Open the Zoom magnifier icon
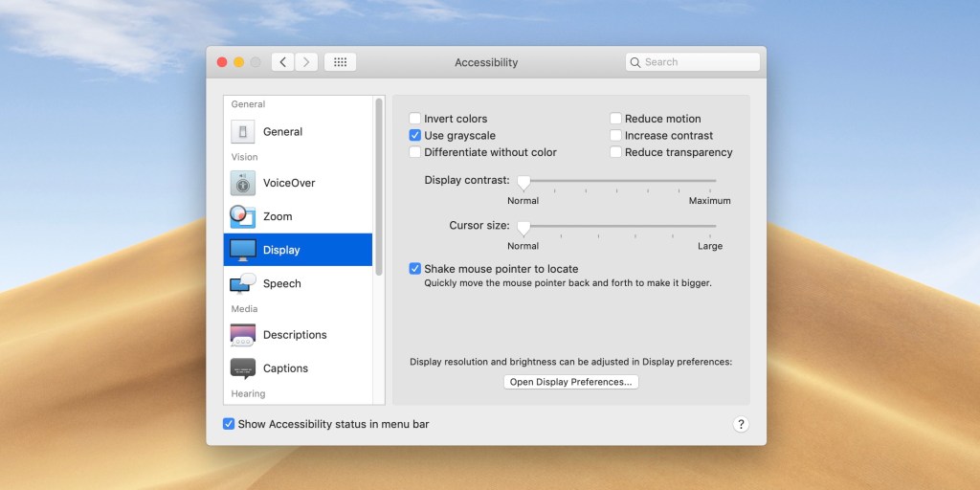The image size is (980, 490). pyautogui.click(x=243, y=216)
